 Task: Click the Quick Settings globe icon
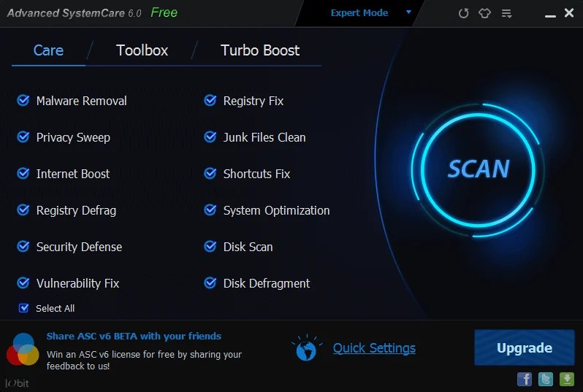tap(307, 348)
